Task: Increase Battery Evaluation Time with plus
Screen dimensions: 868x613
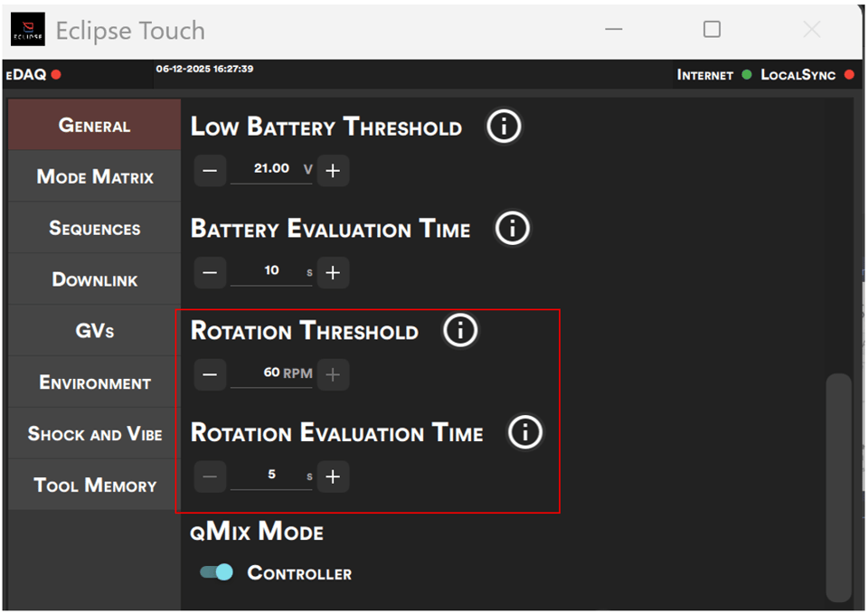Action: [333, 272]
